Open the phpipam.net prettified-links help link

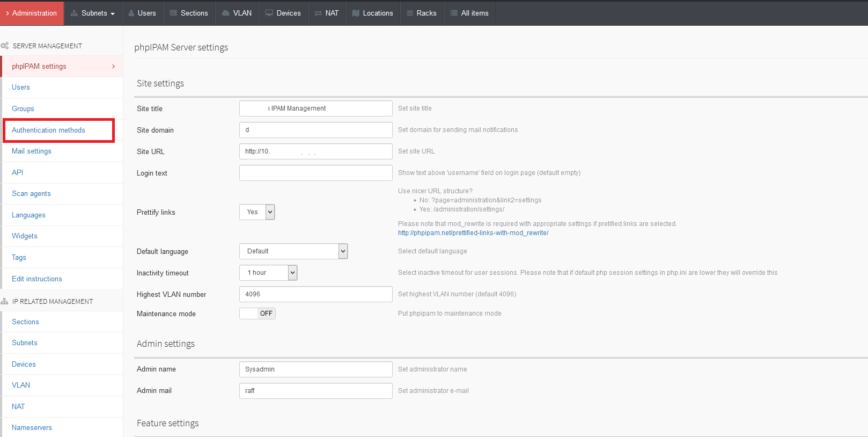(473, 233)
